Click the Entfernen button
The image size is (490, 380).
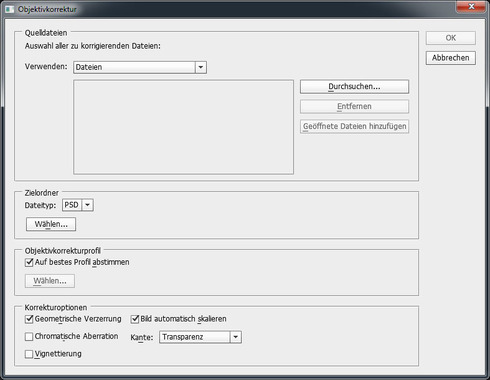tap(354, 107)
